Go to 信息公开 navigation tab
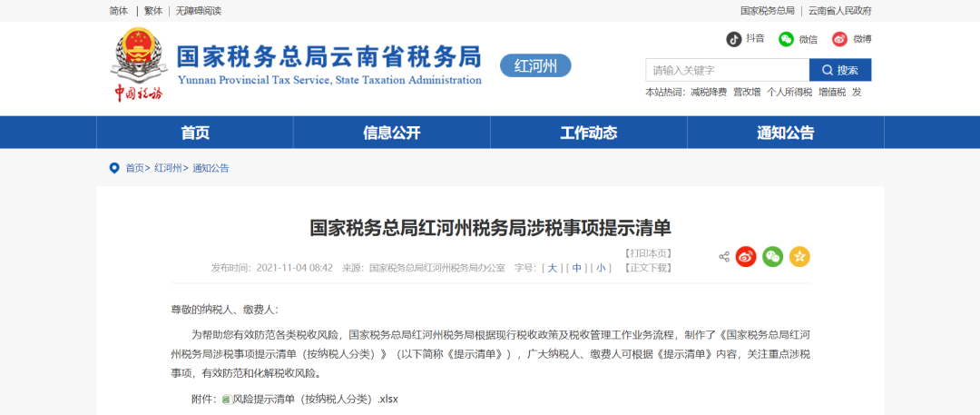The width and height of the screenshot is (980, 415). (392, 133)
